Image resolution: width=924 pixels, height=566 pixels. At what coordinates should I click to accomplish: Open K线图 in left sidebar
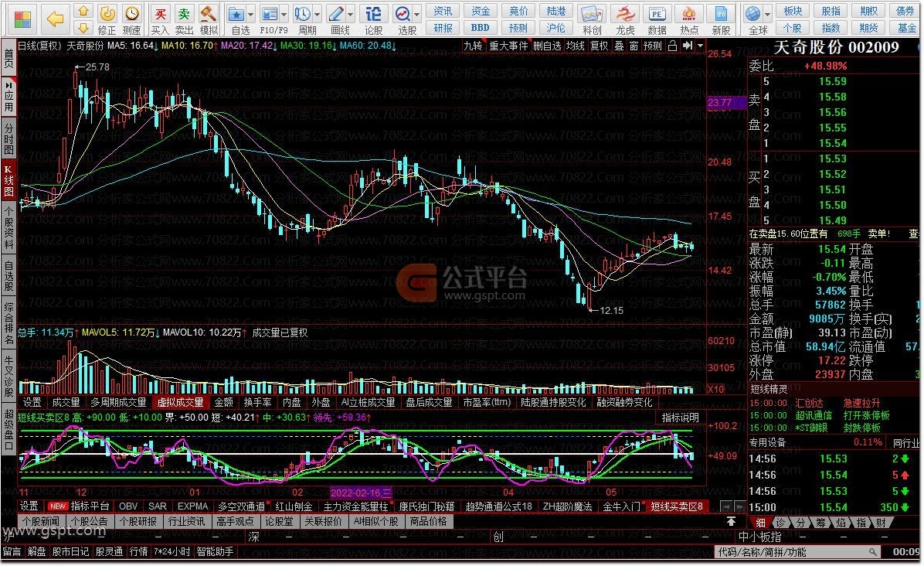pos(8,181)
